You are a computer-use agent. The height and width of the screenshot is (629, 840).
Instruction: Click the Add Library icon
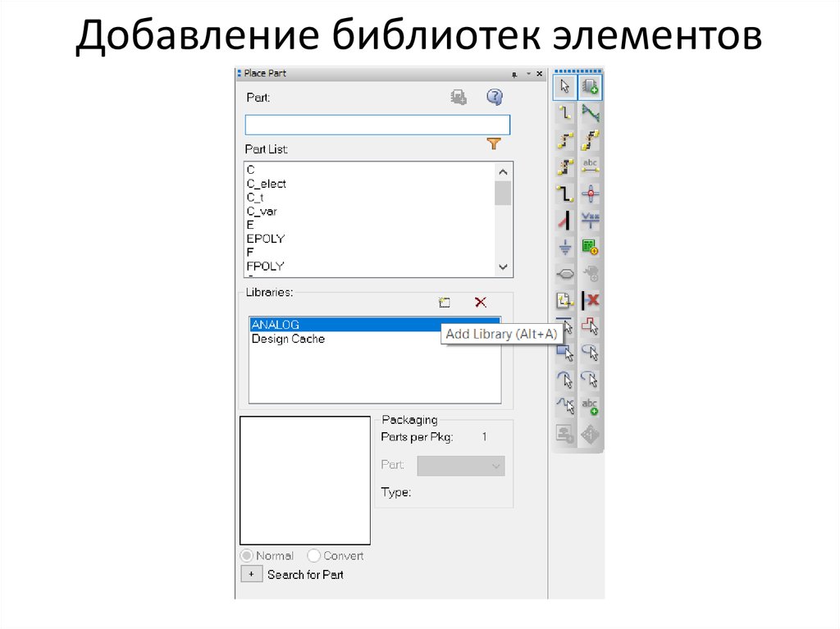[x=445, y=302]
